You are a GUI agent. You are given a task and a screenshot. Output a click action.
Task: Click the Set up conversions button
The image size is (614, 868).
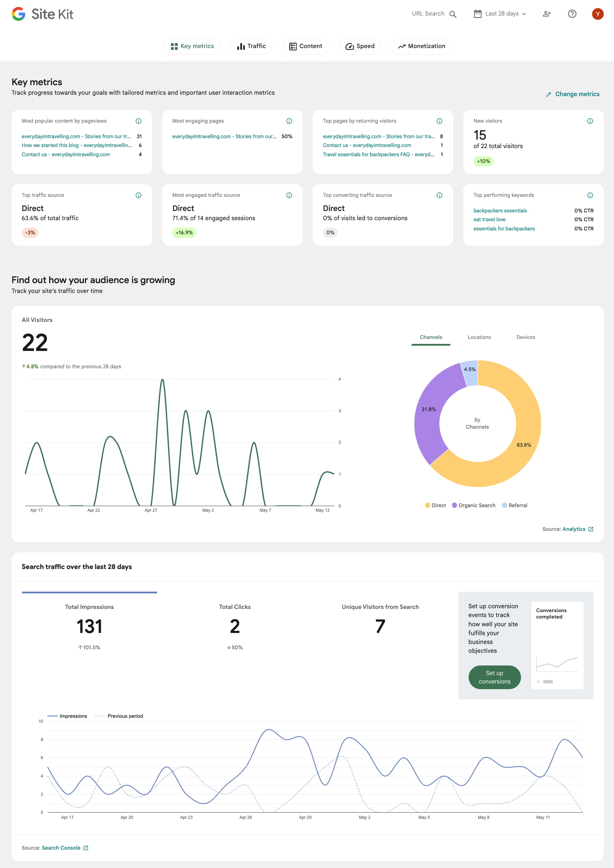click(494, 677)
